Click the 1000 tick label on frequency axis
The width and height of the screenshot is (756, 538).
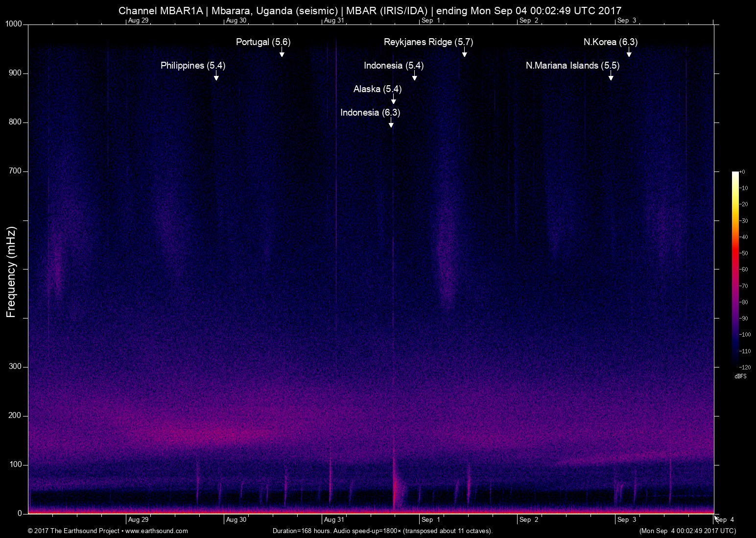[14, 24]
